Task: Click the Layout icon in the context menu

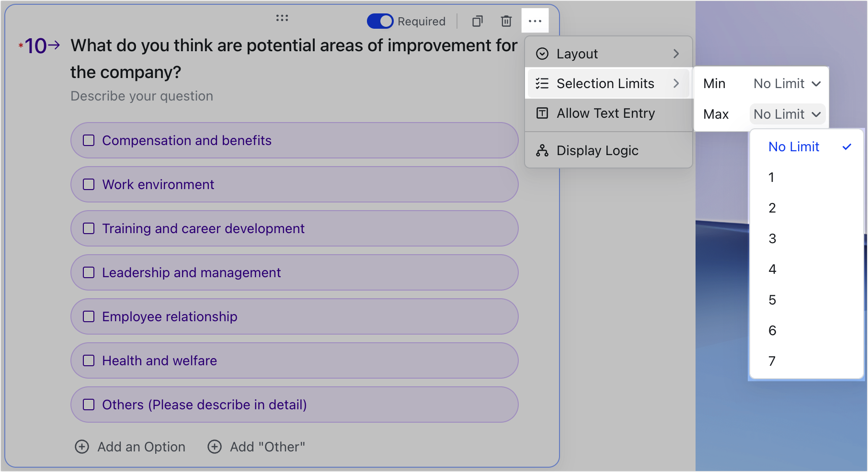Action: [542, 54]
